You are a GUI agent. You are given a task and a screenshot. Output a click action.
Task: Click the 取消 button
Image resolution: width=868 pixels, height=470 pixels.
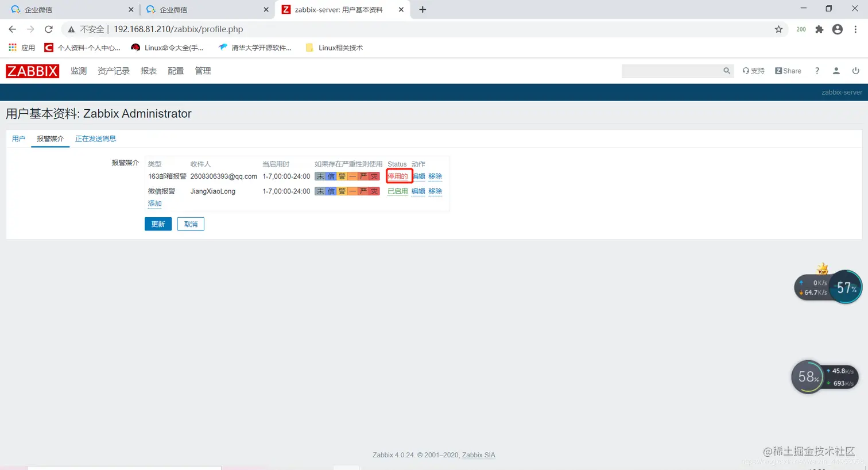click(x=191, y=224)
